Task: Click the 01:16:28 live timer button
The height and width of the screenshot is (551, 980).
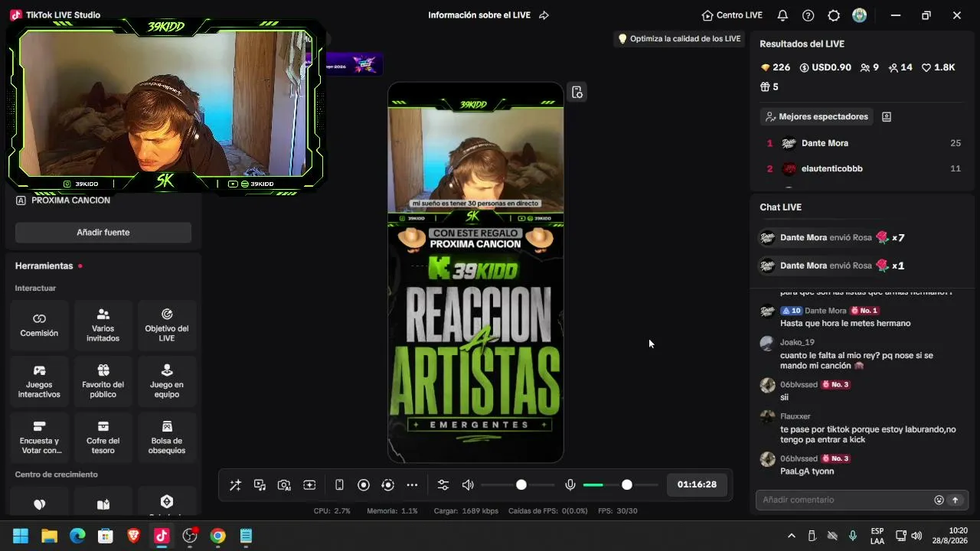Action: point(697,484)
